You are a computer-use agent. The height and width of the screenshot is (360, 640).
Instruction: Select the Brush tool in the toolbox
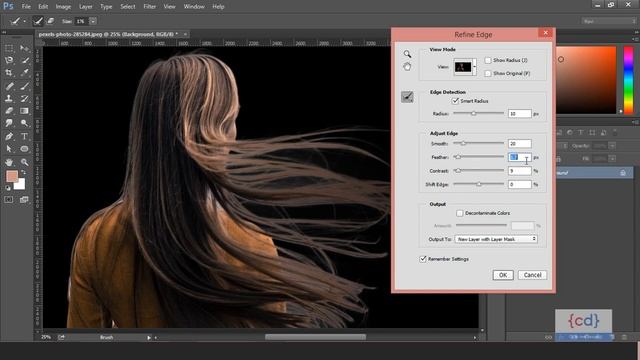pyautogui.click(x=24, y=86)
